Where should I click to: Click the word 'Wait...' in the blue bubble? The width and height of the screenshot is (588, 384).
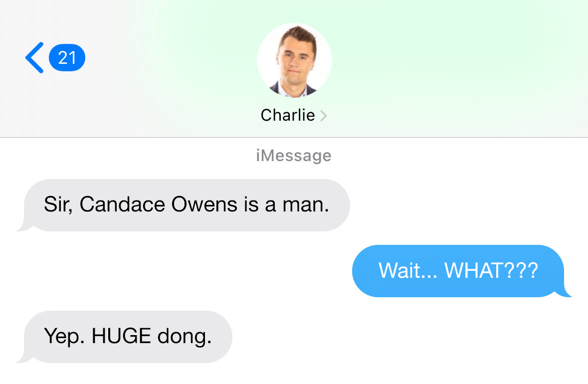tap(408, 270)
